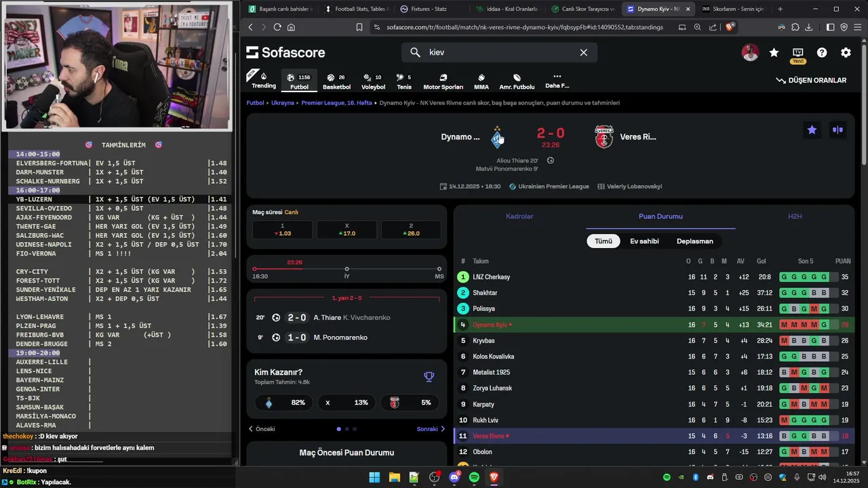
Task: Select the Trending sports category
Action: coord(264,81)
